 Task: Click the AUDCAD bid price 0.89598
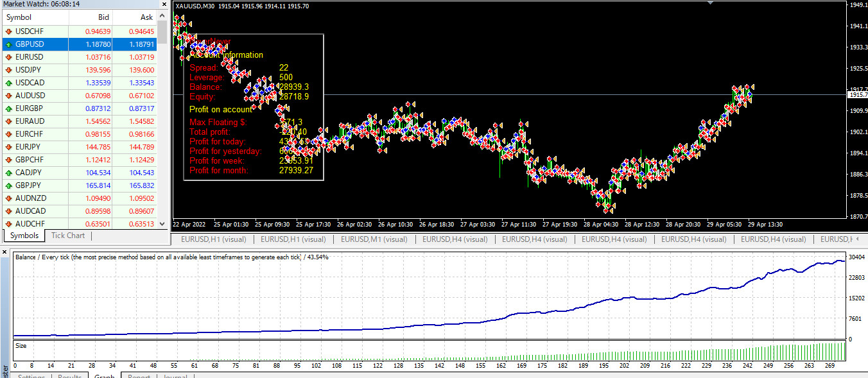(x=98, y=211)
